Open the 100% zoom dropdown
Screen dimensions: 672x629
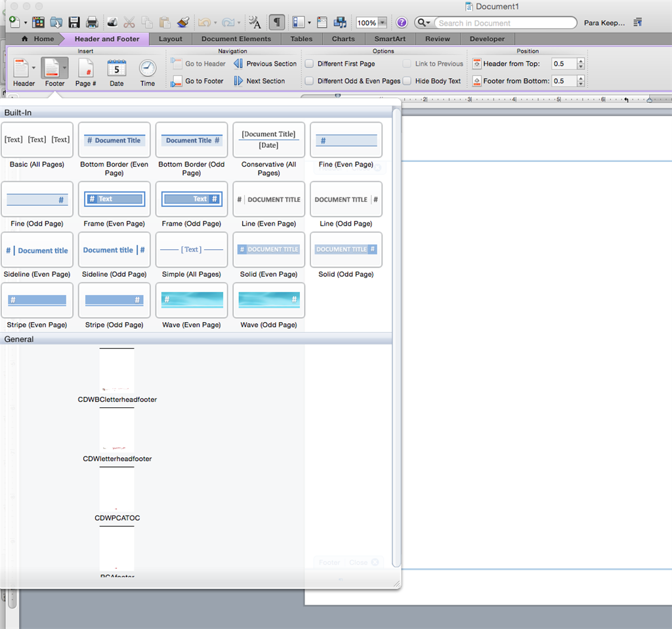tap(382, 23)
